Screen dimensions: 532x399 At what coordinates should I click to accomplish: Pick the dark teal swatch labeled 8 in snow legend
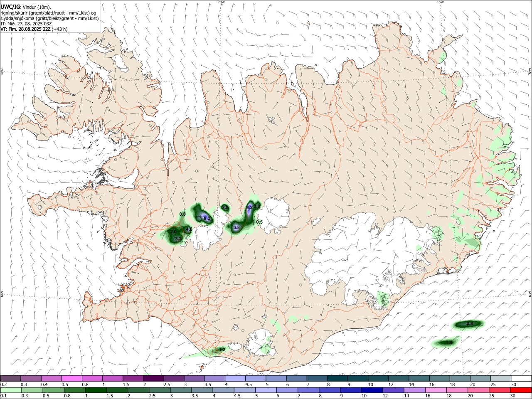337,378
